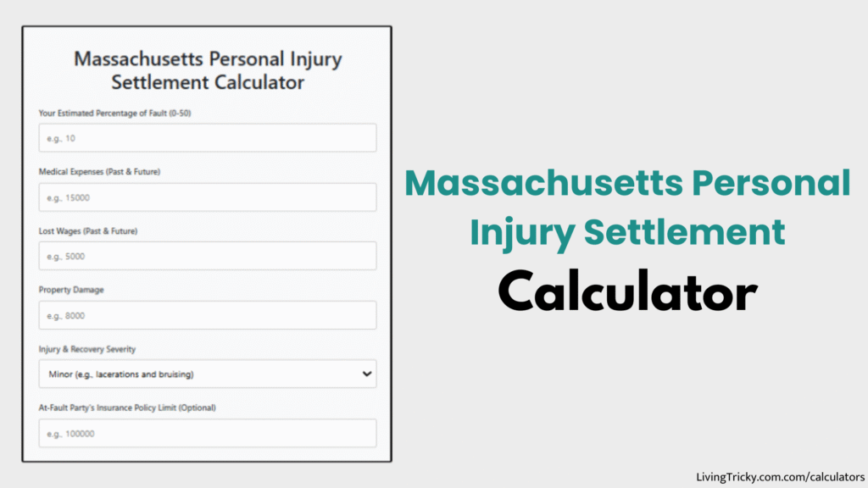The width and height of the screenshot is (868, 488).
Task: Click the dropdown chevron next to Minor severity
Action: (366, 373)
